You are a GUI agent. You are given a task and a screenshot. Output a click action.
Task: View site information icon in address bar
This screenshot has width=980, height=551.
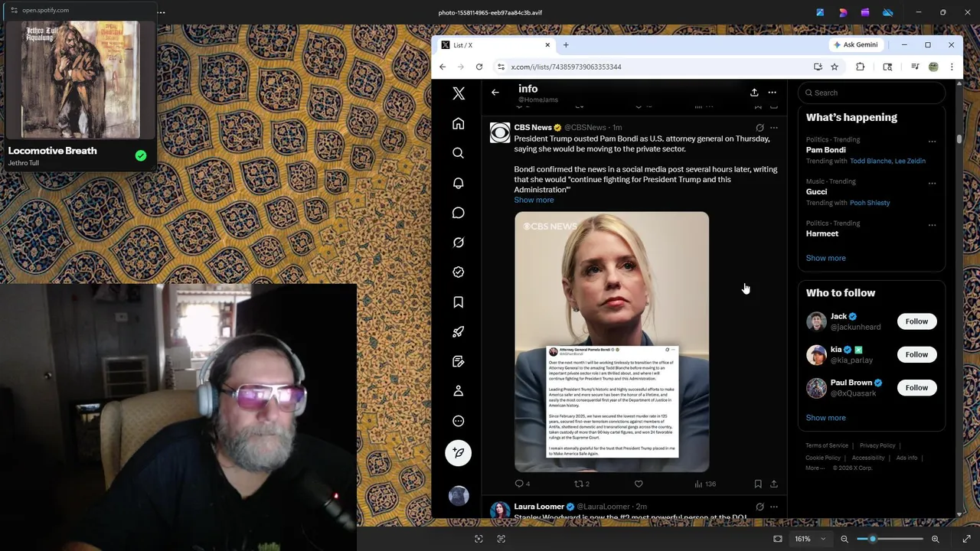501,67
